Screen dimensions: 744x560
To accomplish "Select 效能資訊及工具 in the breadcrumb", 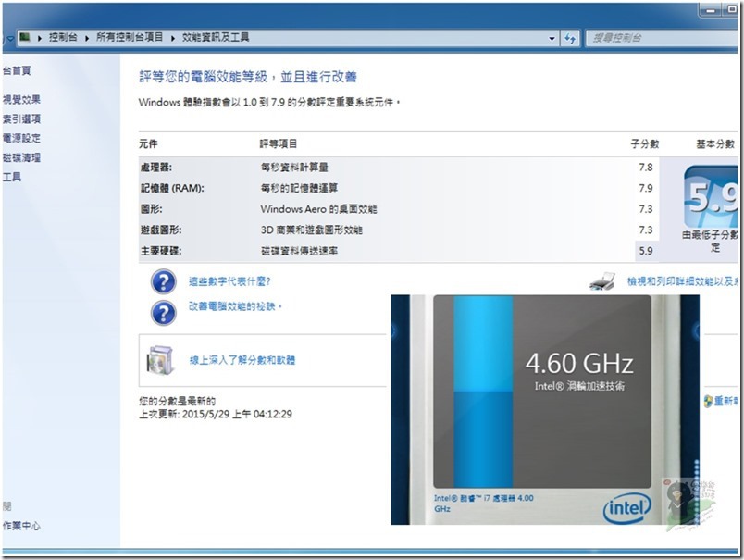I will [x=216, y=37].
